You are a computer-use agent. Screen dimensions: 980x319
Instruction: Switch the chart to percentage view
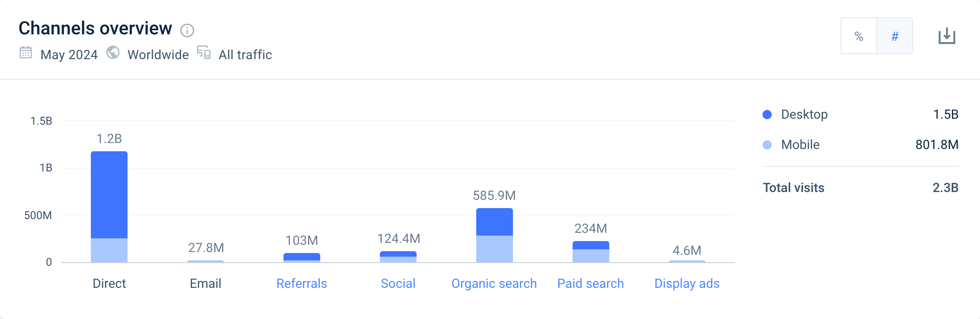[x=858, y=35]
